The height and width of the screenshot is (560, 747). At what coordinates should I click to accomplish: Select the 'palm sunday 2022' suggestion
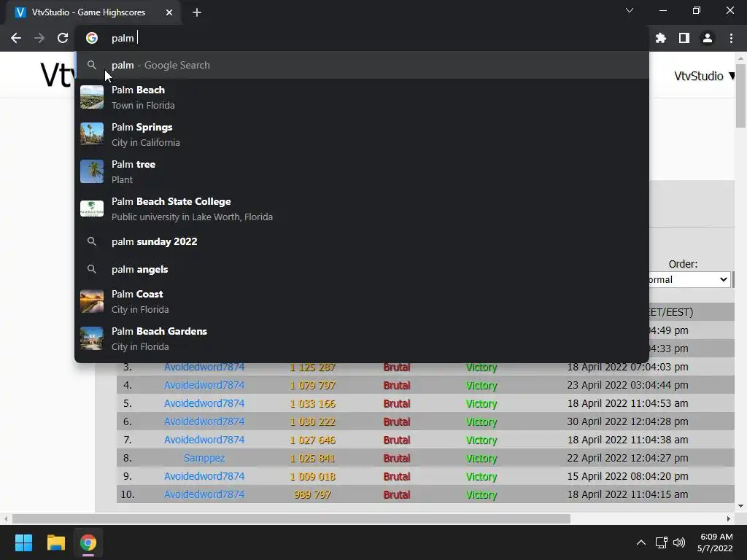click(362, 241)
